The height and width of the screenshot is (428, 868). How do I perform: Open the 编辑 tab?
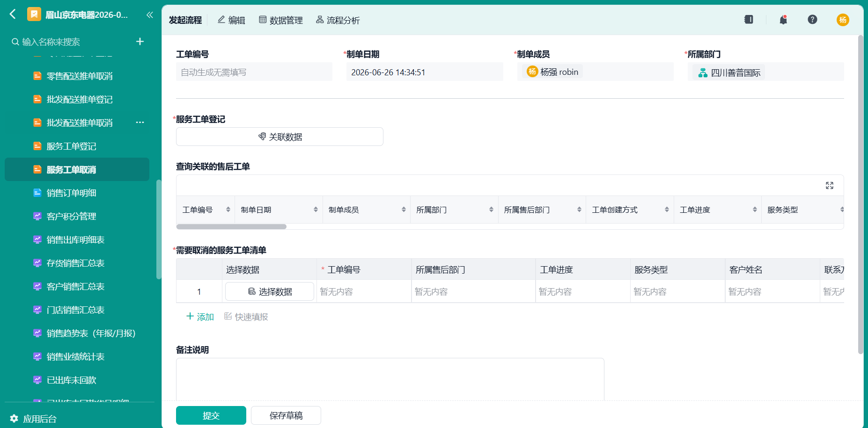click(231, 20)
